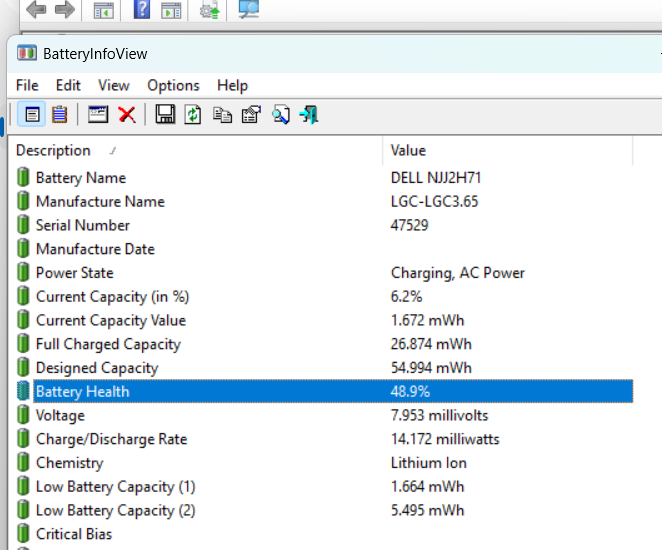The width and height of the screenshot is (662, 550).
Task: Click the DELL NJJ2H71 value
Action: pyautogui.click(x=436, y=178)
